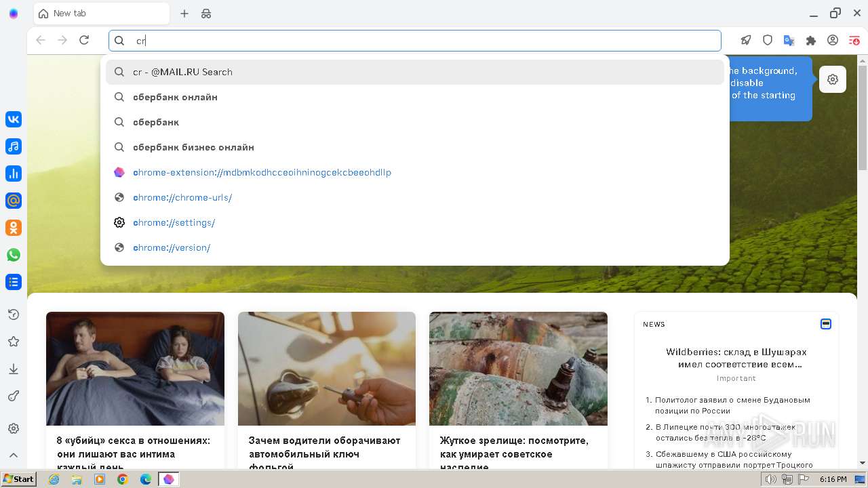Open article image of rusty Soviet relics
This screenshot has height=488, width=868.
[x=518, y=369]
